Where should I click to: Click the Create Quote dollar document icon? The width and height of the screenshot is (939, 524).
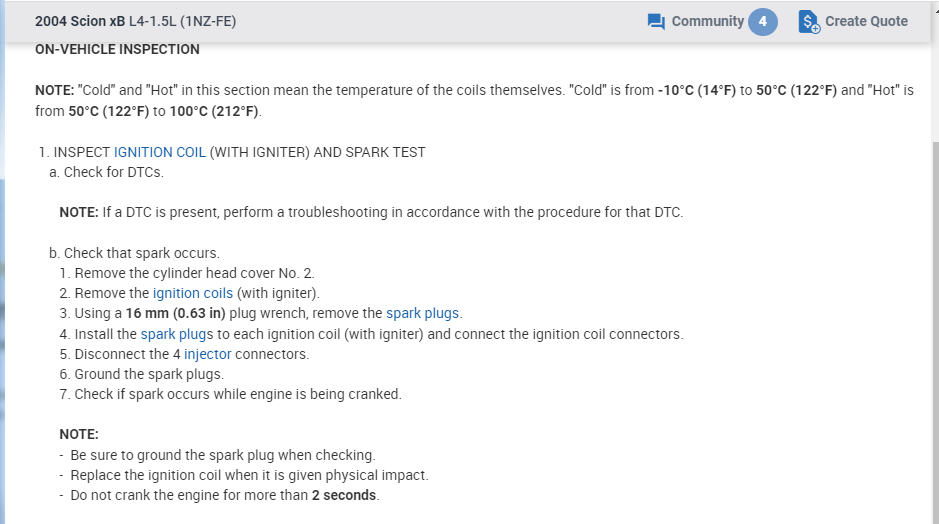point(809,21)
